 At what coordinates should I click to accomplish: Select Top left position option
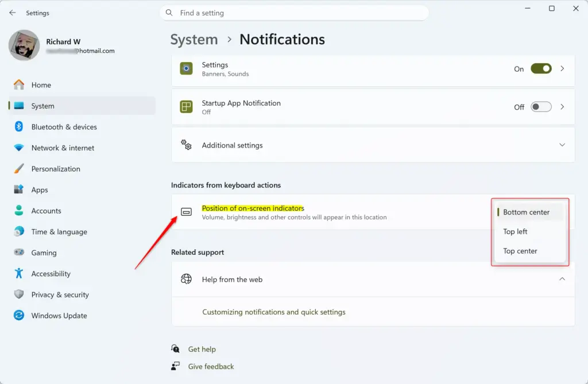point(529,231)
